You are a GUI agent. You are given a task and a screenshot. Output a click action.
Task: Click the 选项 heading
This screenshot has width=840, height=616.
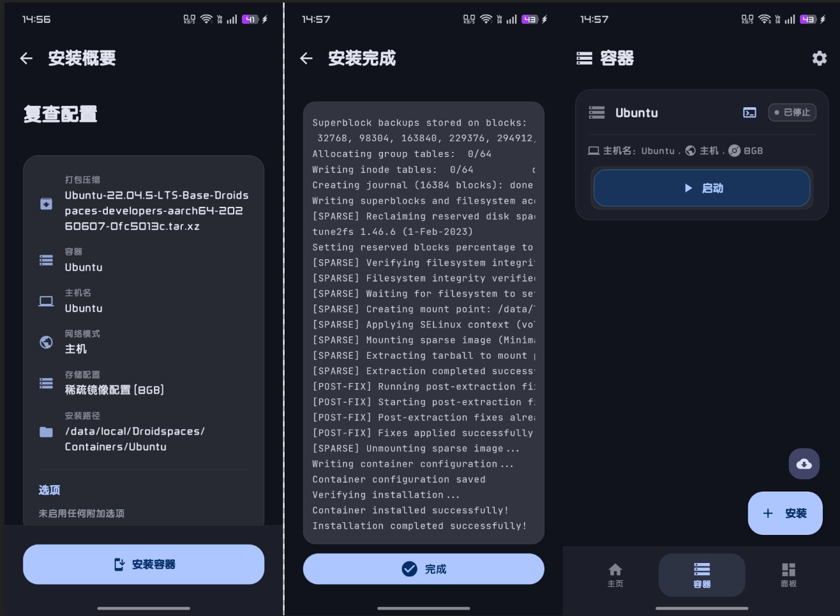[x=49, y=490]
